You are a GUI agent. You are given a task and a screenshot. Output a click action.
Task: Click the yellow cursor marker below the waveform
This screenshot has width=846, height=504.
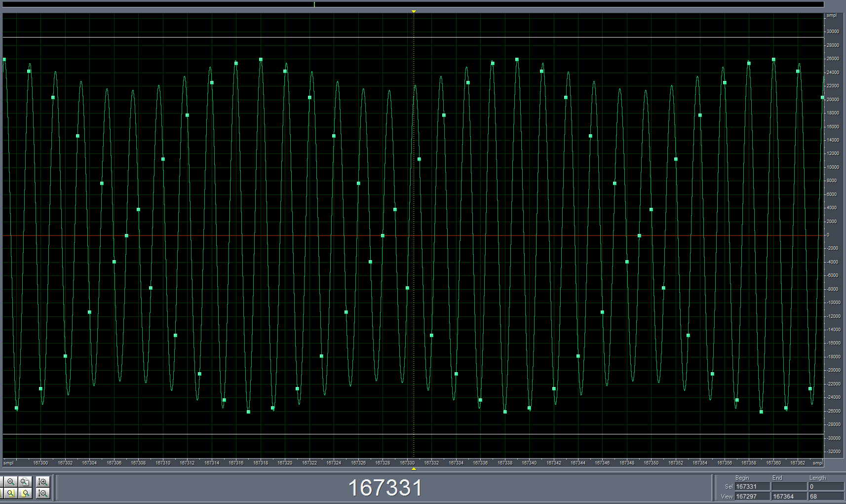414,469
